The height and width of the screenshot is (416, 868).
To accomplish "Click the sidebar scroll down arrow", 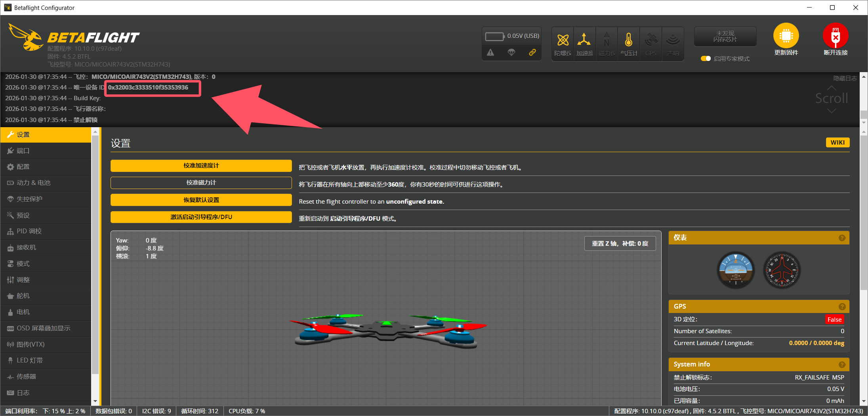I will (95, 401).
